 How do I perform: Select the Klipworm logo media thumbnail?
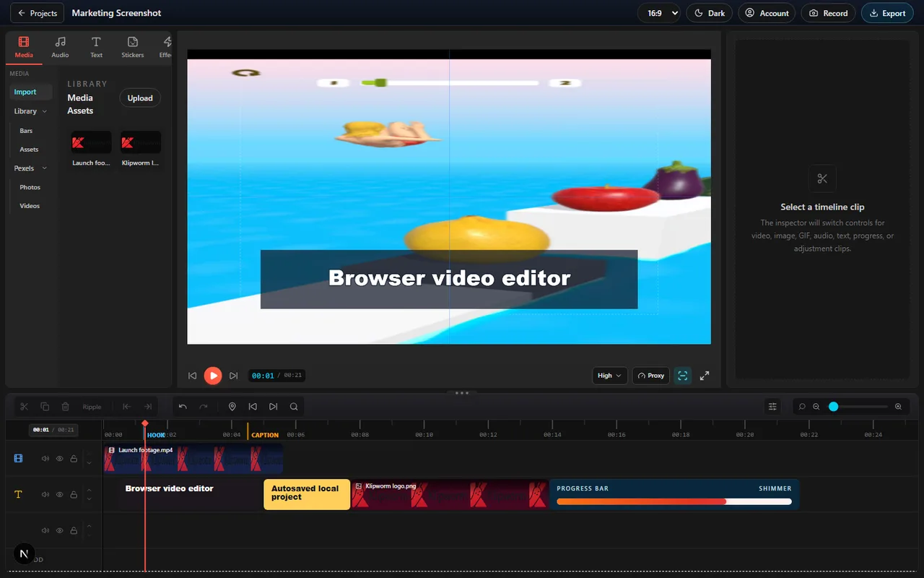(x=140, y=143)
